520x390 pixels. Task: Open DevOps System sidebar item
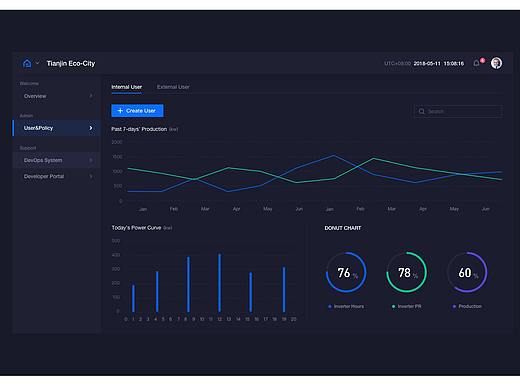click(x=57, y=160)
